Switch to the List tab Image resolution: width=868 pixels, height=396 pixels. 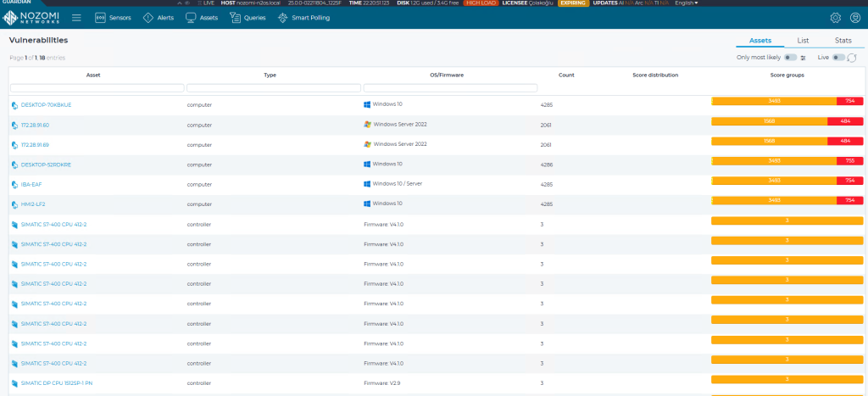tap(804, 41)
